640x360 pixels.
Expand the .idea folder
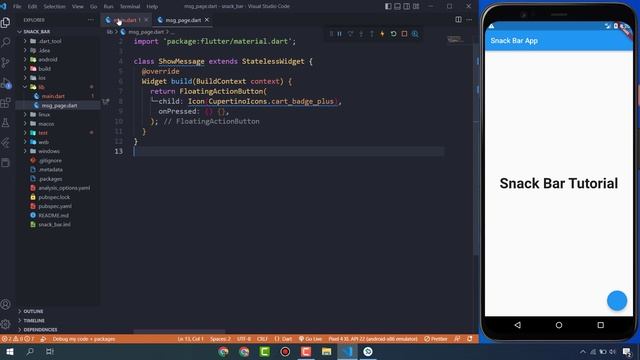tap(45, 50)
